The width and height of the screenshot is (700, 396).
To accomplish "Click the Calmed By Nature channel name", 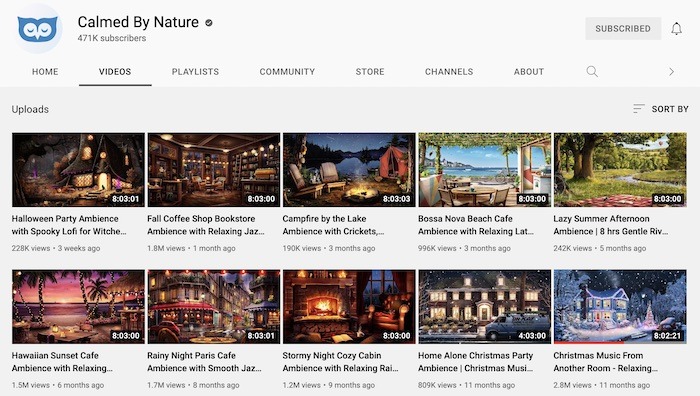I will click(x=138, y=22).
